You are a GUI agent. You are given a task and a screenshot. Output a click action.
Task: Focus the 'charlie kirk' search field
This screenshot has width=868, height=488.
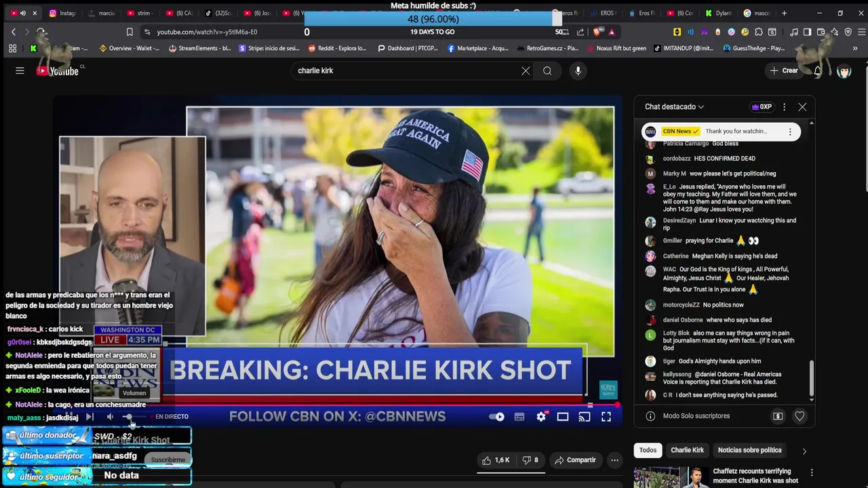407,70
